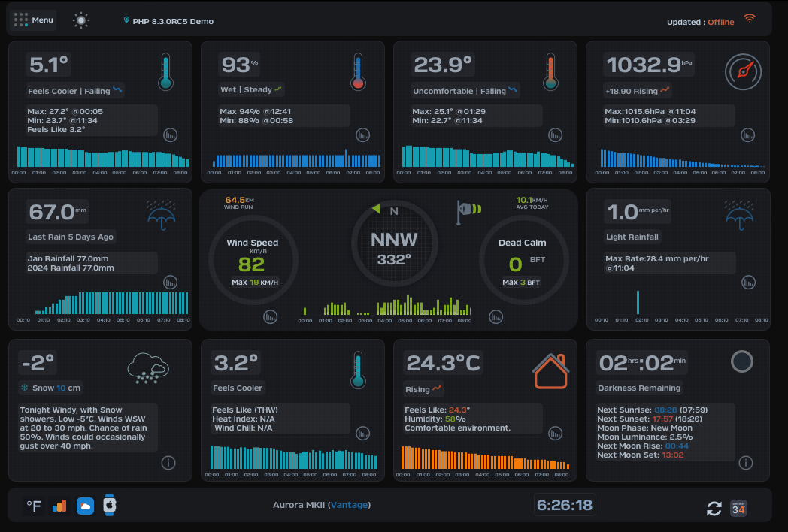Open wind speed chart icon

coord(271,317)
